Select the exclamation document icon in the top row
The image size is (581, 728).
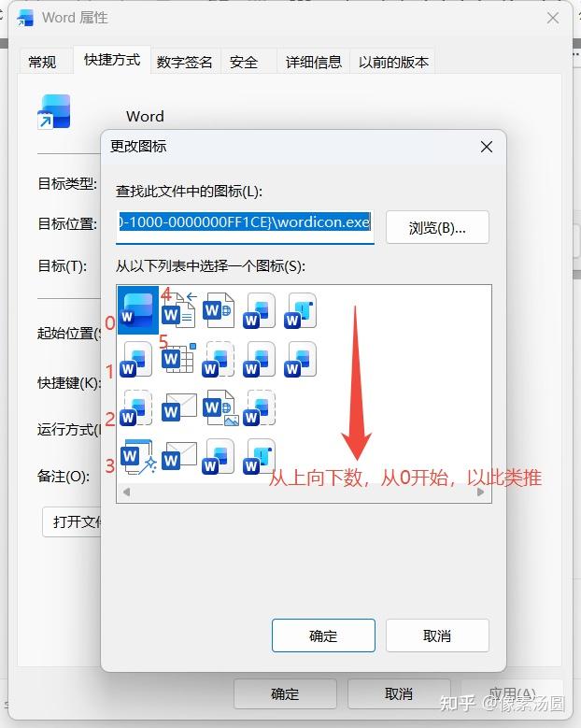(x=300, y=310)
